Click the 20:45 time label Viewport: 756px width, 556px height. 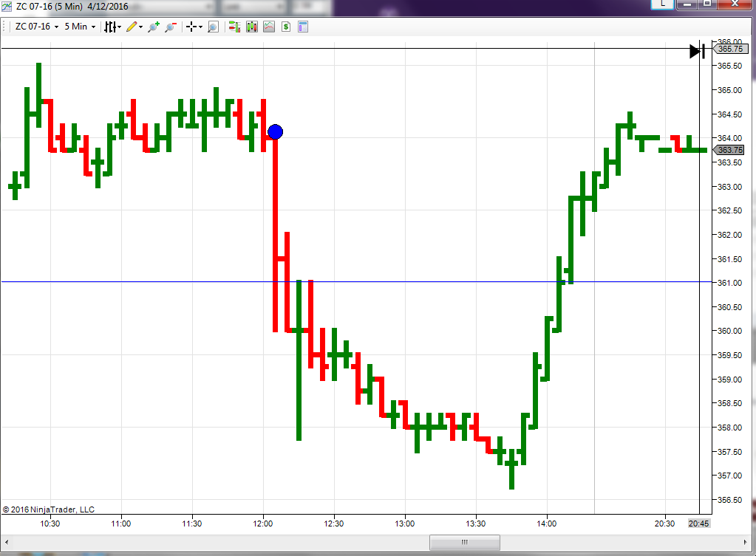tap(698, 524)
